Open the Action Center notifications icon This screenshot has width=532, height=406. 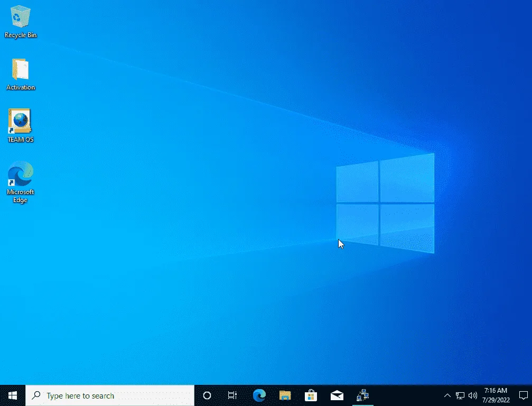524,395
